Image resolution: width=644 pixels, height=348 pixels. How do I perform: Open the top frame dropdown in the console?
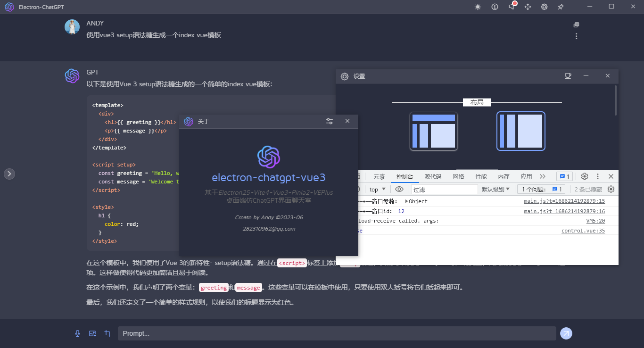pyautogui.click(x=377, y=189)
